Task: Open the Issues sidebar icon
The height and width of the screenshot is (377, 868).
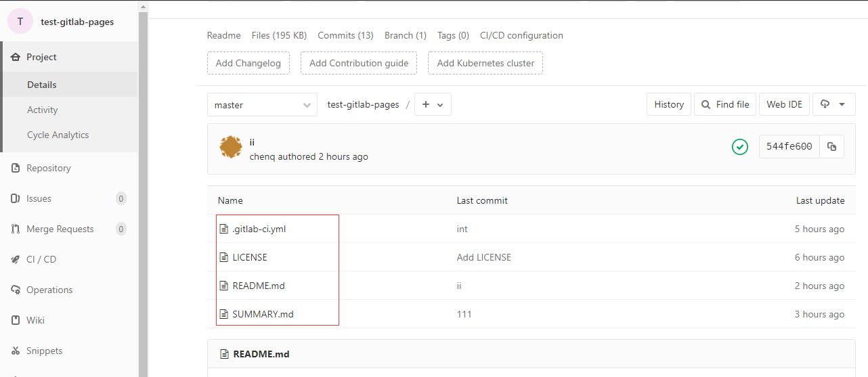Action: [x=16, y=198]
